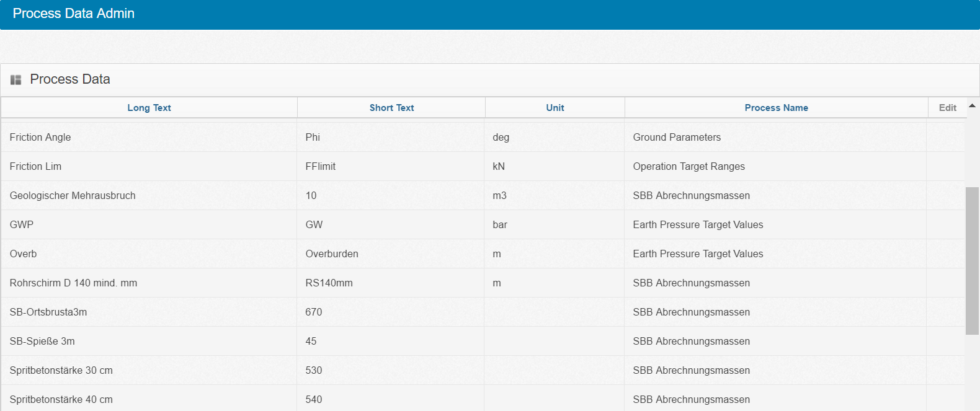Viewport: 980px width, 411px height.
Task: Click the SB-Ortsbrusta3m entry
Action: 48,312
